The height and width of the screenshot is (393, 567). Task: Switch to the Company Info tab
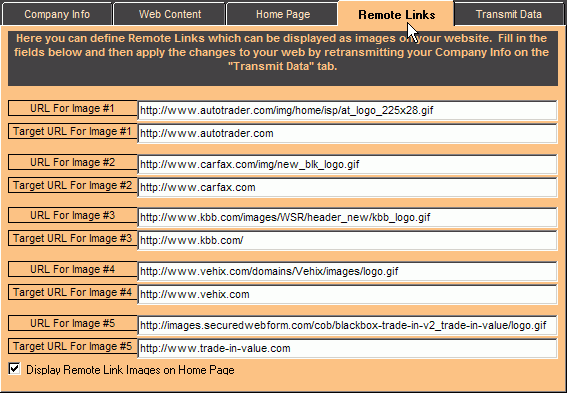coord(57,14)
